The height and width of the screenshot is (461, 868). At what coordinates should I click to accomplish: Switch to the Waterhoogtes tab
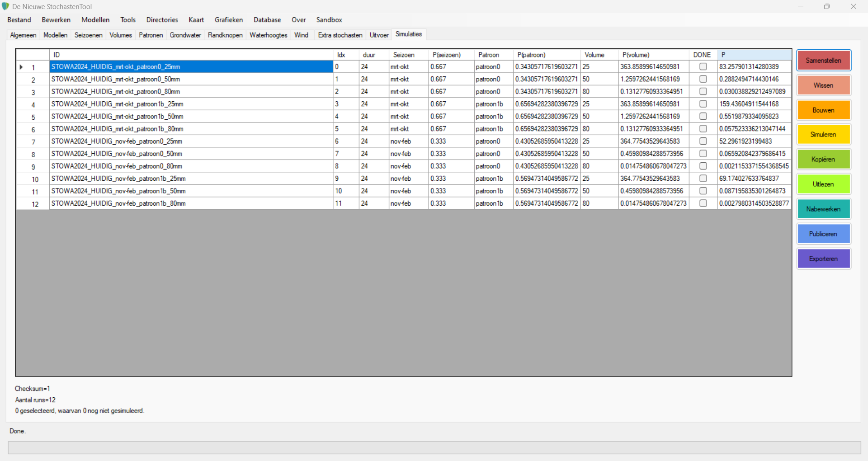pyautogui.click(x=269, y=35)
